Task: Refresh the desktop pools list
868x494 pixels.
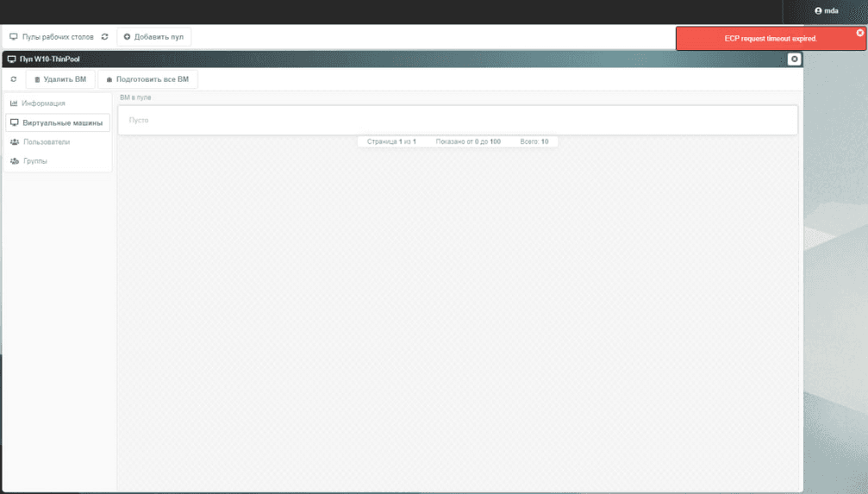Action: (x=105, y=37)
